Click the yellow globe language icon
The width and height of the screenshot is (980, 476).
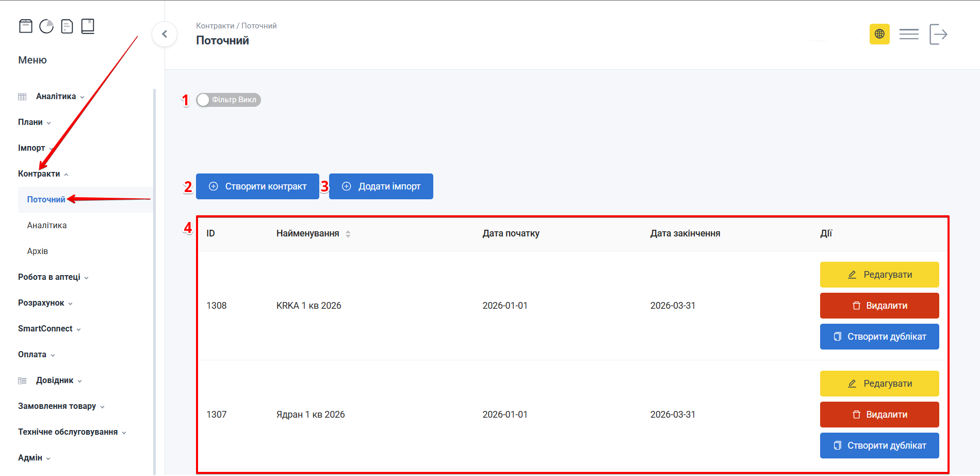879,34
